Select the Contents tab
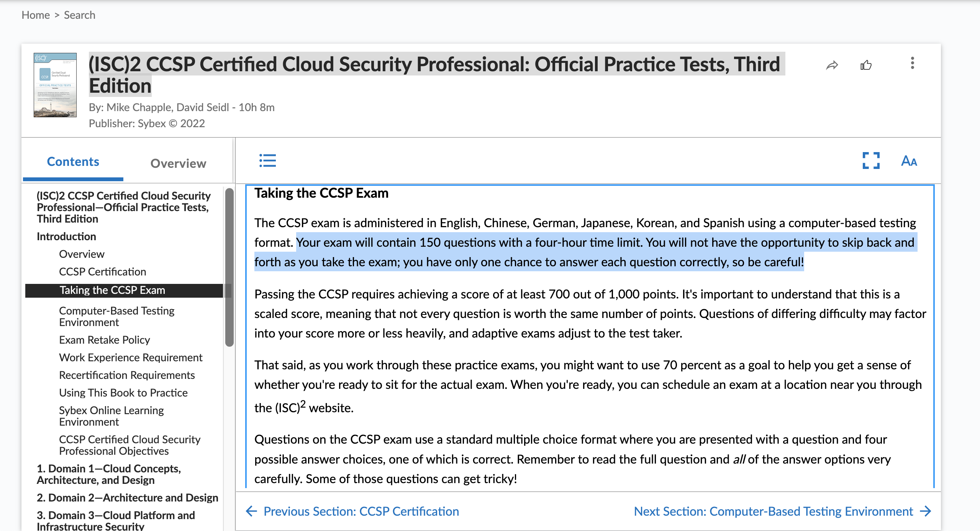The width and height of the screenshot is (980, 531). (x=73, y=162)
